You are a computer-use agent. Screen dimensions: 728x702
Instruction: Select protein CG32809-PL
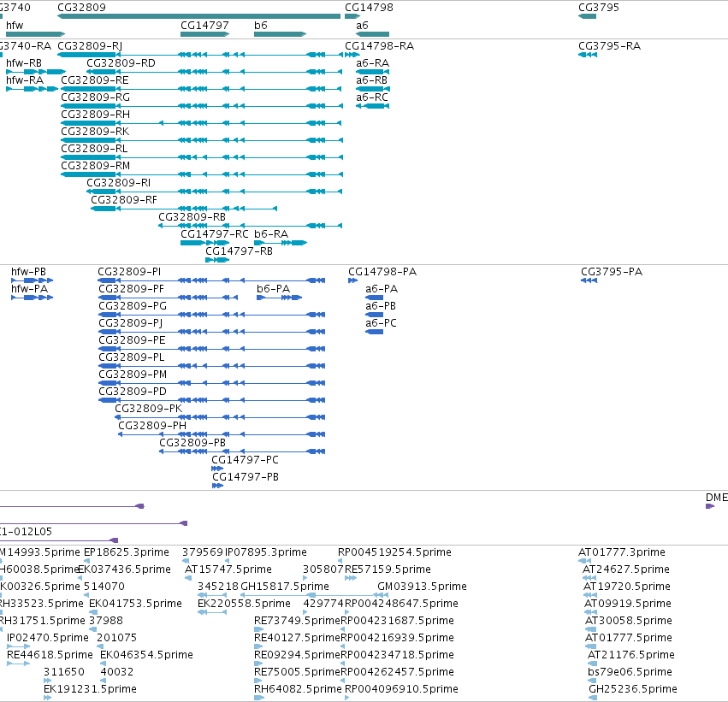point(211,366)
